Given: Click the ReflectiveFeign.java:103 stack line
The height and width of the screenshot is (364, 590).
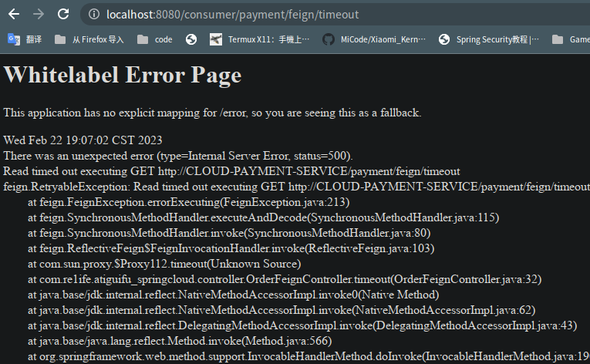Looking at the screenshot, I should click(231, 248).
